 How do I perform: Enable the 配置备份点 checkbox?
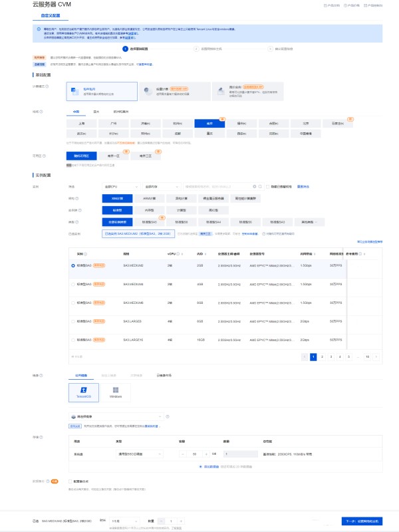tap(69, 481)
